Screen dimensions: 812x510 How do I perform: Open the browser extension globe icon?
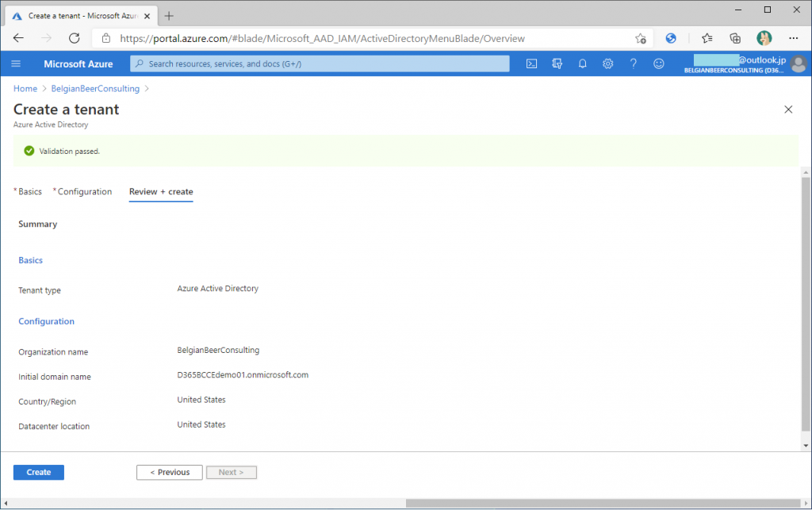tap(671, 38)
